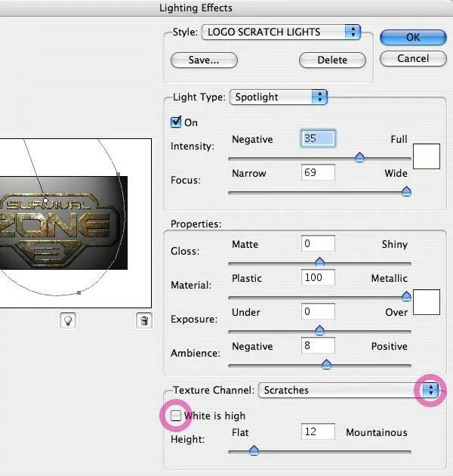Click the Save... button
The image size is (453, 476).
point(204,60)
